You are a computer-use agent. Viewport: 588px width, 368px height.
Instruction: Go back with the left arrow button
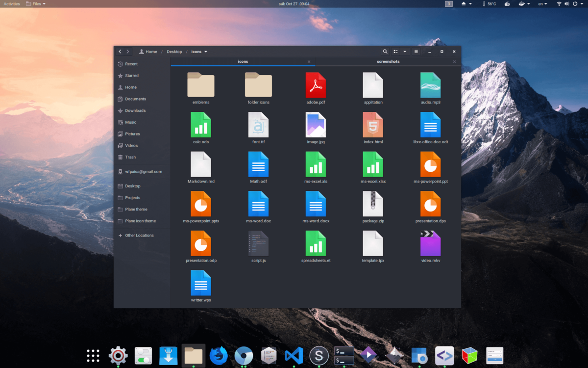click(120, 52)
